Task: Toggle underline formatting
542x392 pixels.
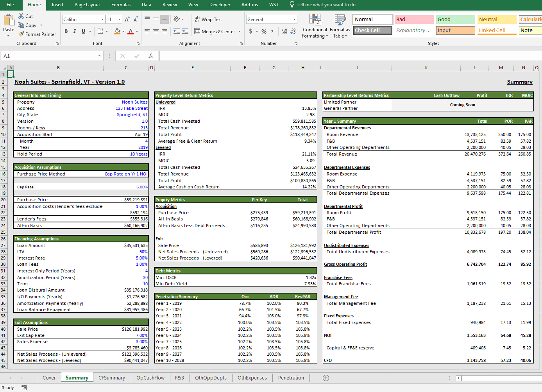Action: pos(82,31)
